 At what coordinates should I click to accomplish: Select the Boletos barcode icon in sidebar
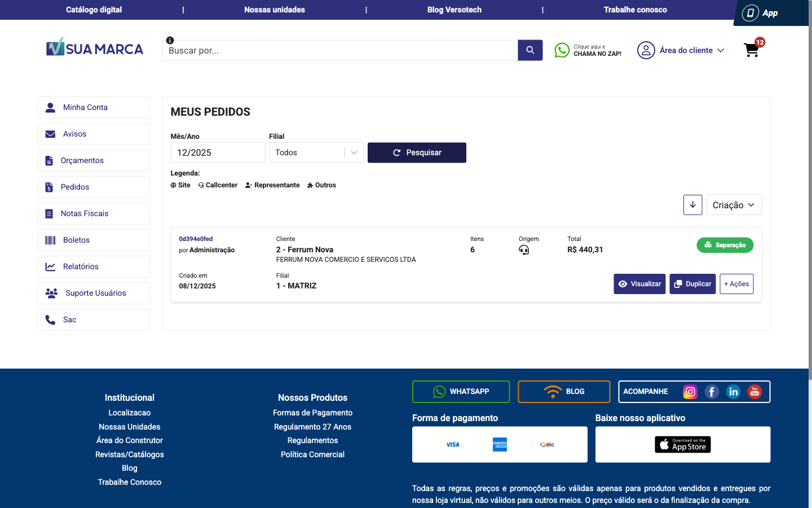pos(49,240)
